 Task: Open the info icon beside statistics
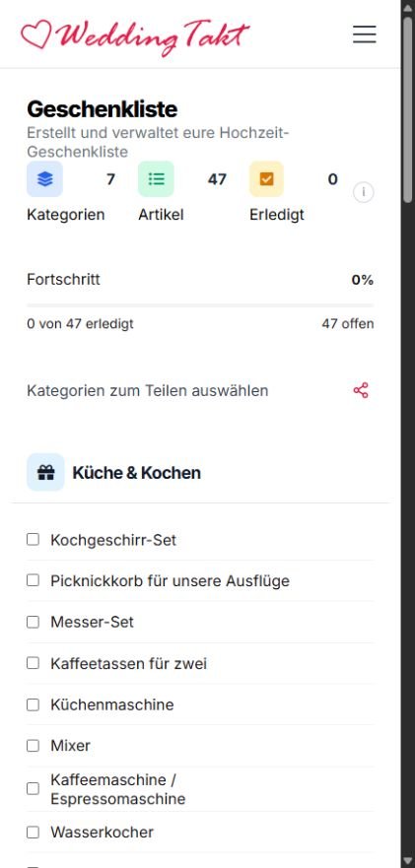364,192
